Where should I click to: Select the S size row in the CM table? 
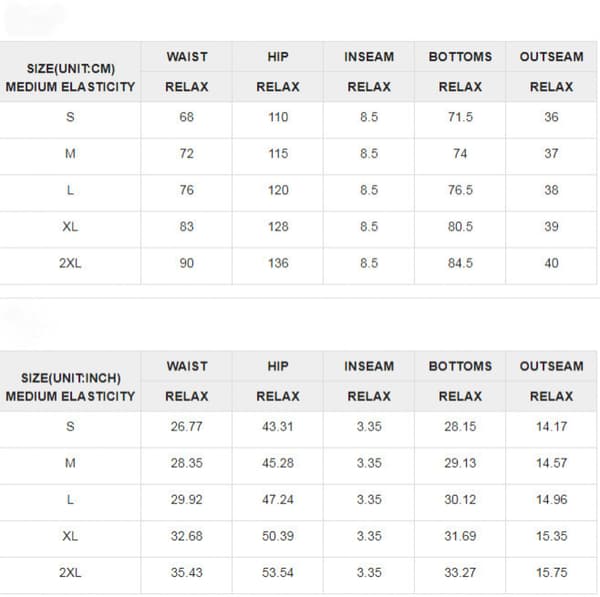(298, 117)
